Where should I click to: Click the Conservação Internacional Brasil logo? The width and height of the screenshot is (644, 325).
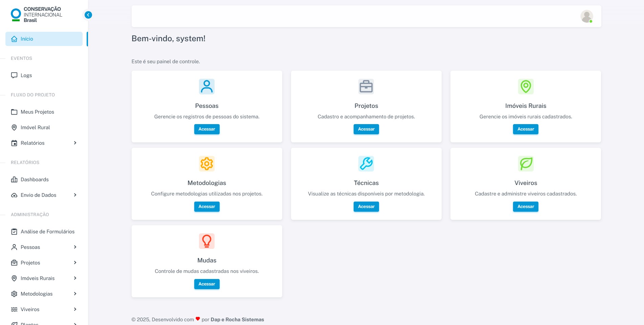37,15
